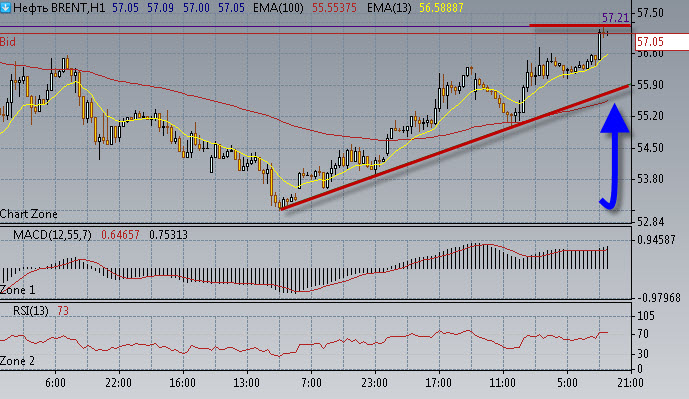Click the purple 57.21 level label
This screenshot has height=399, width=689.
[615, 18]
